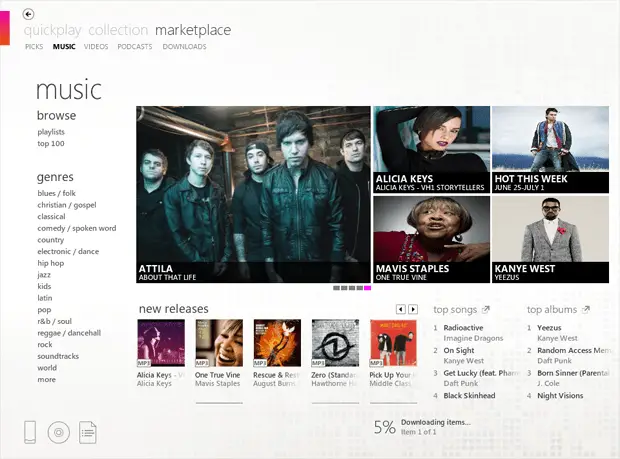Play top song Black Skinhead
The image size is (620, 459).
[x=469, y=395]
